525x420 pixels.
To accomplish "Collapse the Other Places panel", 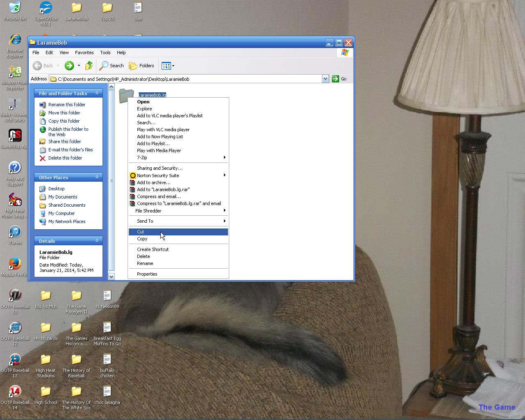I will pyautogui.click(x=97, y=178).
